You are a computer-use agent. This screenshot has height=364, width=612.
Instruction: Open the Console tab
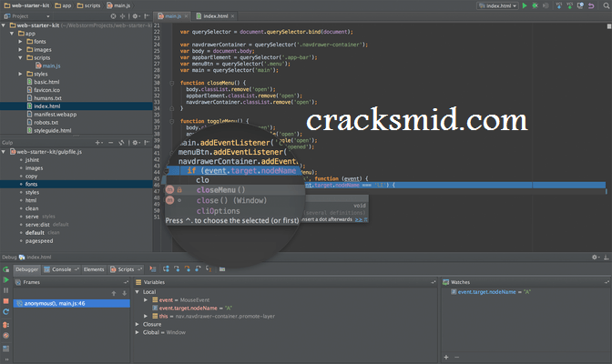click(x=62, y=269)
